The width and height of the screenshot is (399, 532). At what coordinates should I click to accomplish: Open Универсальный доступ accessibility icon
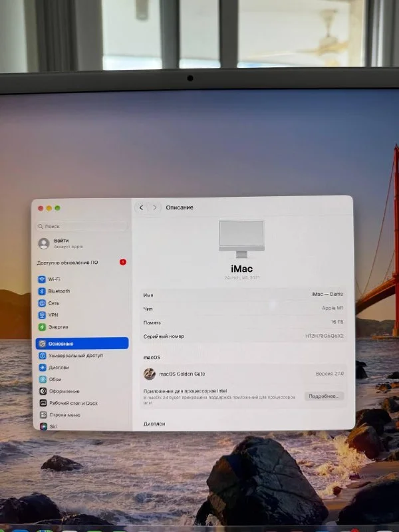tap(43, 355)
